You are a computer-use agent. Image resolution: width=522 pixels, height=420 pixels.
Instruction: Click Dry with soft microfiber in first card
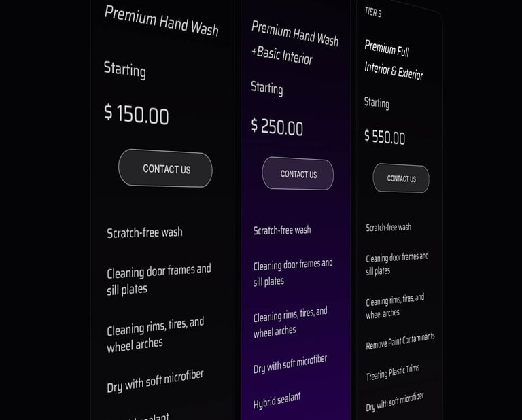point(155,381)
